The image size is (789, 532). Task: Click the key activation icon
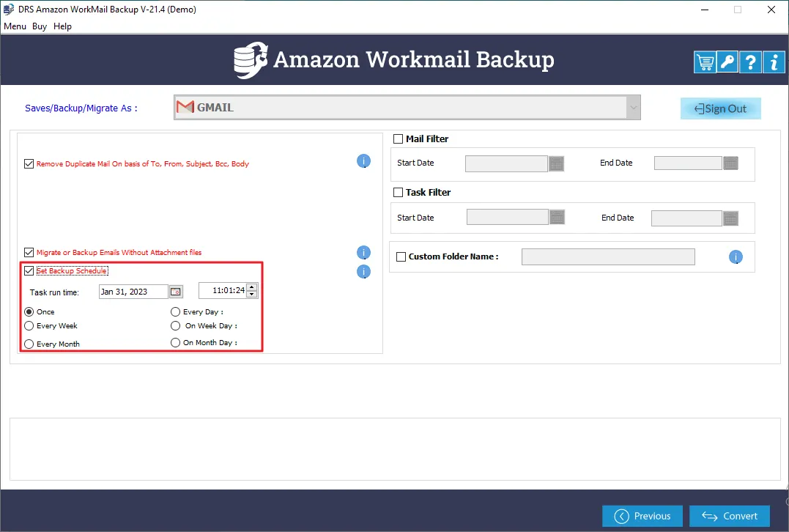click(727, 63)
